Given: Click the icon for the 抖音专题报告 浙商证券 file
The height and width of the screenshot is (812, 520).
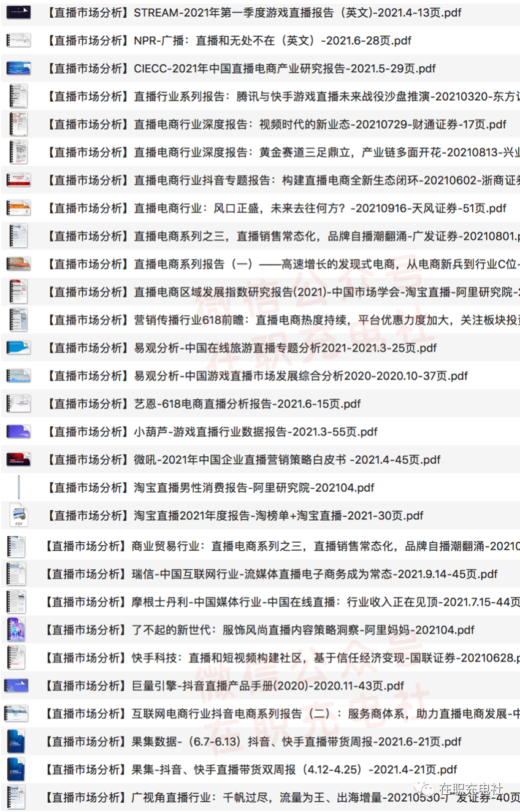Looking at the screenshot, I should pyautogui.click(x=18, y=180).
